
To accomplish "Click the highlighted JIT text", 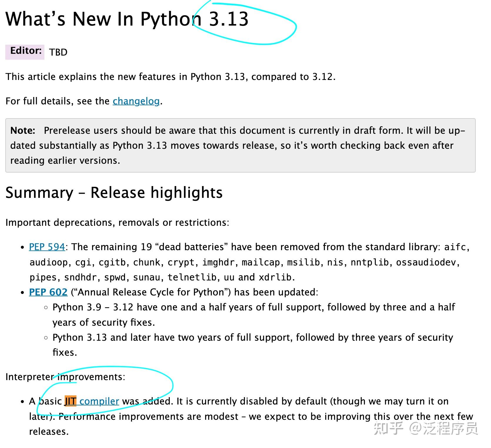I will [x=71, y=401].
